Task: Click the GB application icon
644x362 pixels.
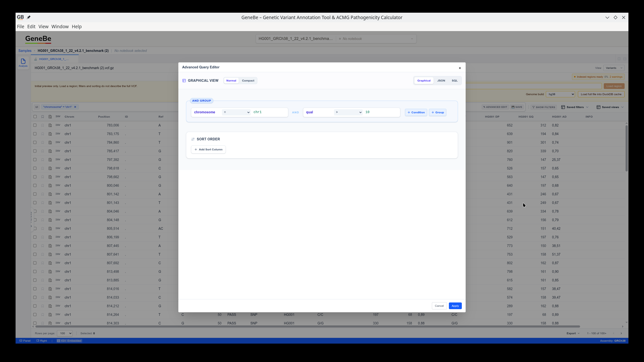Action: click(20, 17)
